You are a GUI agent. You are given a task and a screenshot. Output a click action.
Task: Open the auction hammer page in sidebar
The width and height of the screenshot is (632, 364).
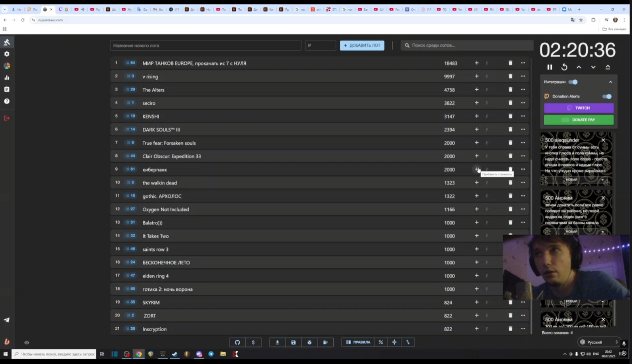[x=7, y=42]
